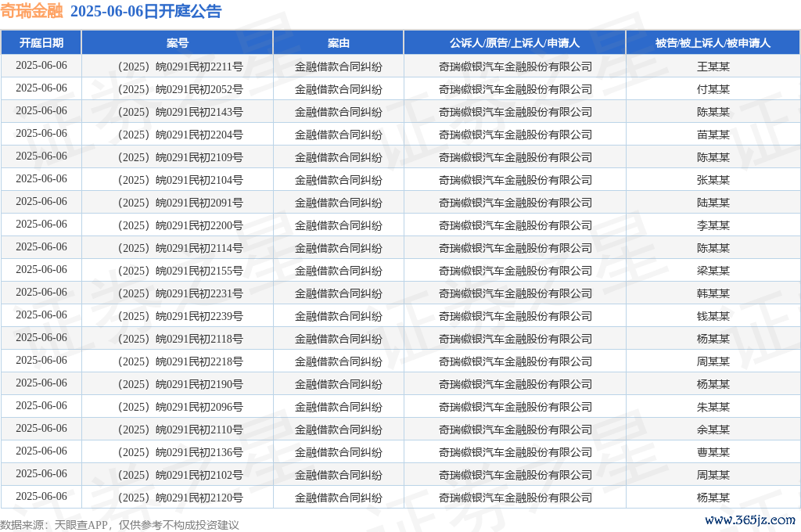Screen dimensions: 801x532
Task: Click case number 皖0291民初2239号
Action: pos(181,316)
